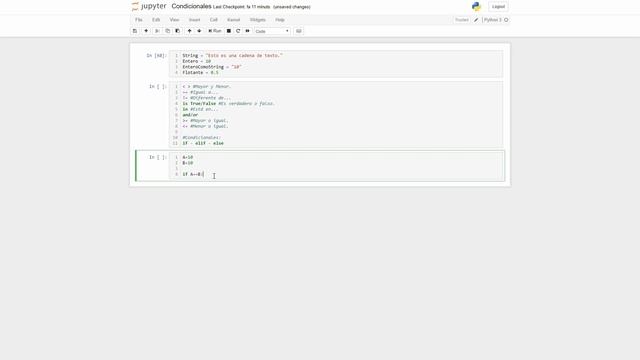The height and width of the screenshot is (360, 640).
Task: Restart the kernel icon
Action: tap(238, 31)
